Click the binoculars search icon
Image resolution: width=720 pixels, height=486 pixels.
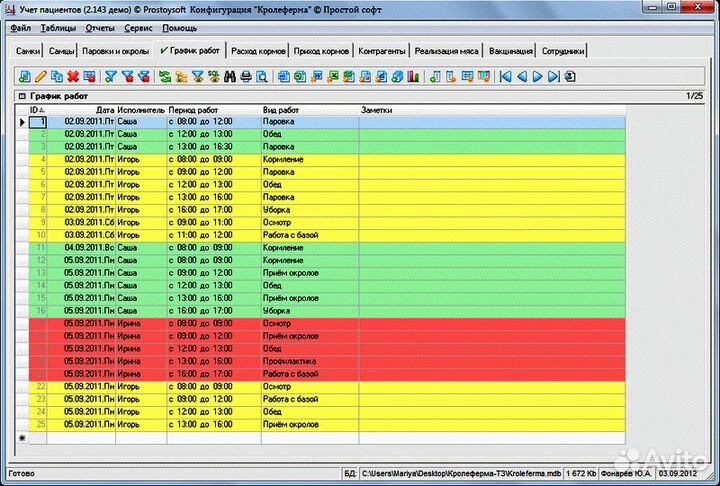click(x=230, y=76)
